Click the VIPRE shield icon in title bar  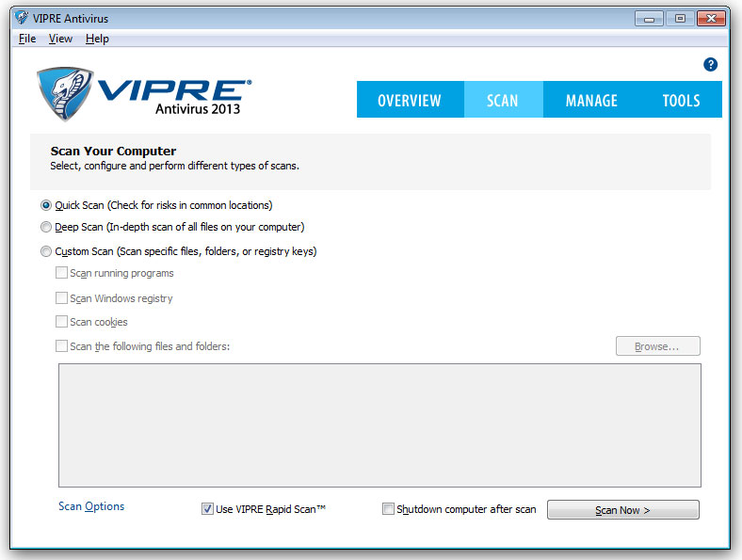click(22, 18)
